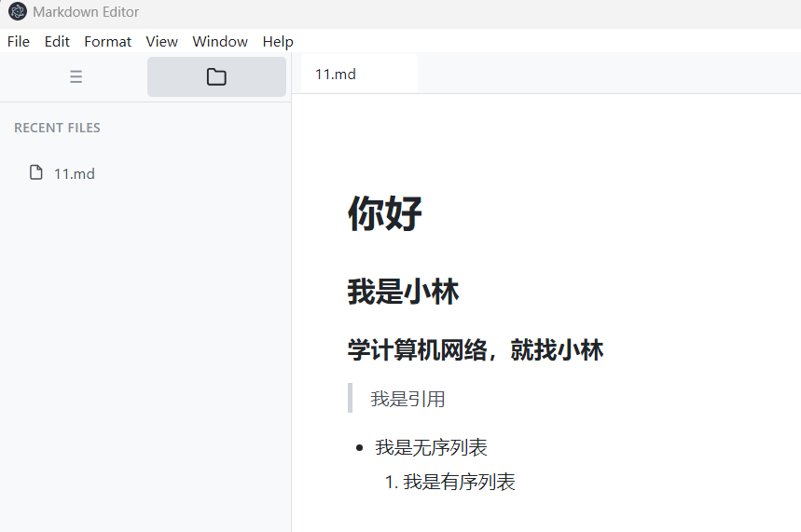This screenshot has width=801, height=532.
Task: Select the folder files sidebar view
Action: tap(216, 76)
